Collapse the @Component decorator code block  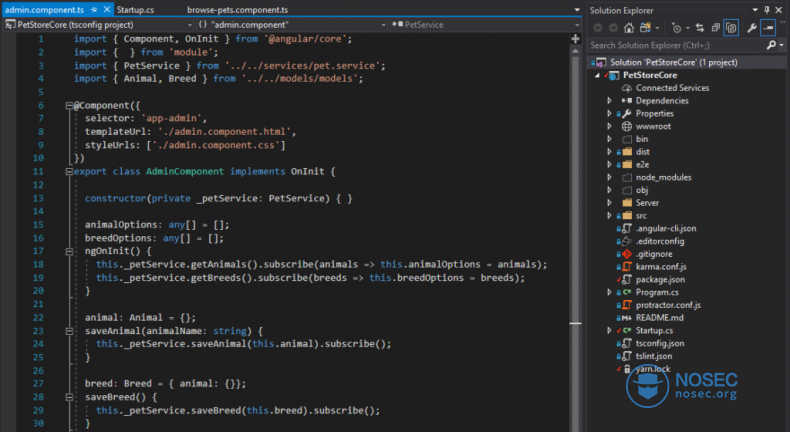pyautogui.click(x=69, y=106)
